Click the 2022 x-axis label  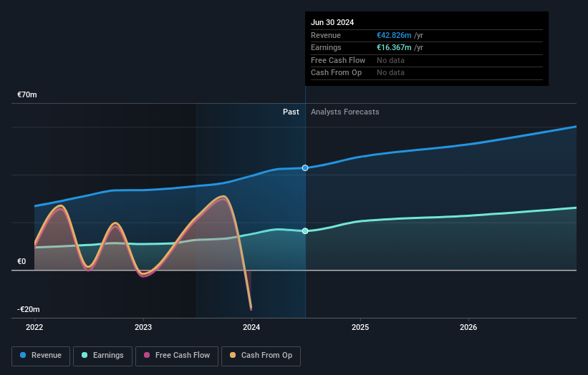point(34,327)
